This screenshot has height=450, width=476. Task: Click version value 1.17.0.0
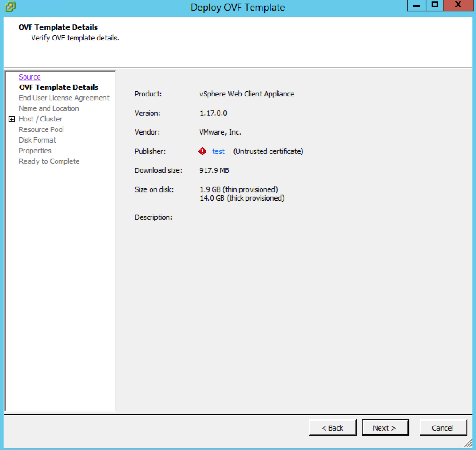tap(213, 113)
